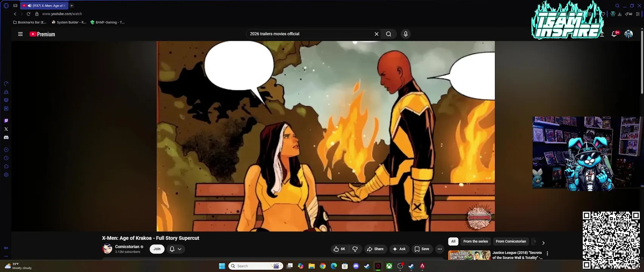The height and width of the screenshot is (272, 644).
Task: Dislike the video with thumbs down
Action: [355, 249]
